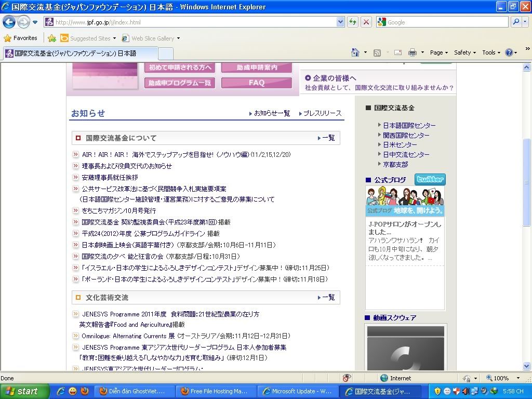Open the 日本語国際センター link
Viewport: 532px width, 399px height.
pos(409,125)
